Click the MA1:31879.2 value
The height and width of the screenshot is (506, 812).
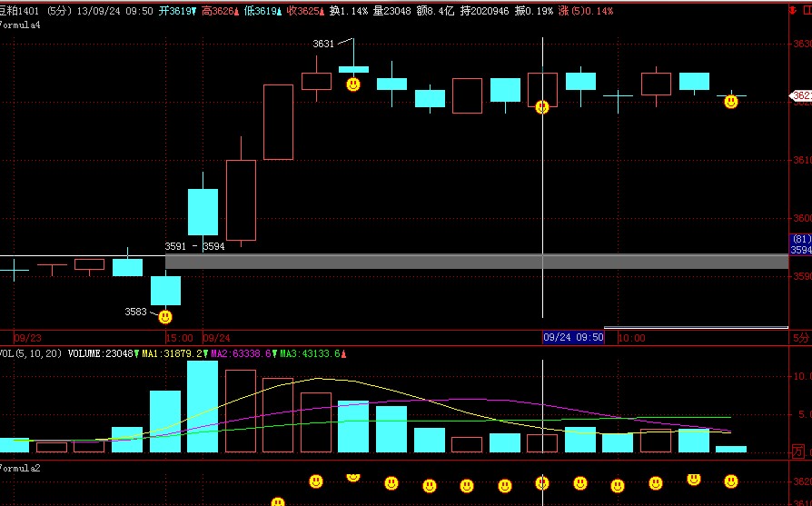(173, 353)
